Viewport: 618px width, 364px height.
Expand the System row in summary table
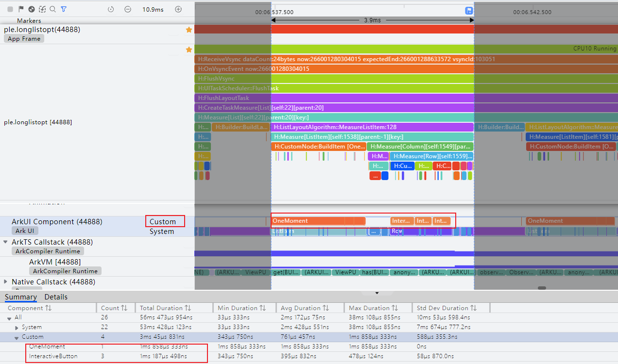pyautogui.click(x=17, y=327)
